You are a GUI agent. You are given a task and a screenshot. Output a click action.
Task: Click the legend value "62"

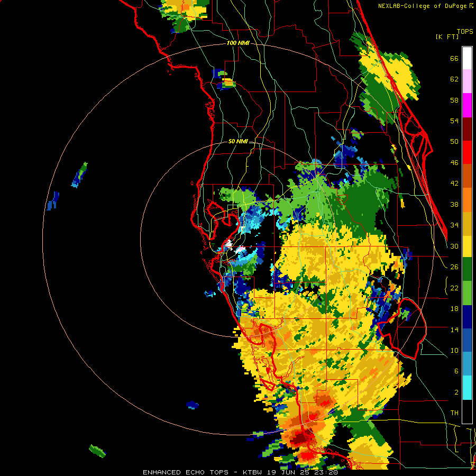coord(454,79)
